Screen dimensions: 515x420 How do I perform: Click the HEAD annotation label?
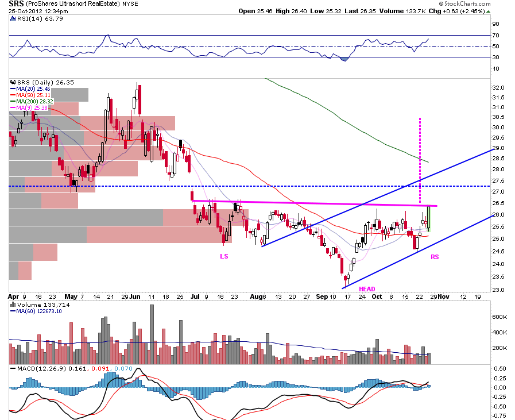tap(367, 289)
